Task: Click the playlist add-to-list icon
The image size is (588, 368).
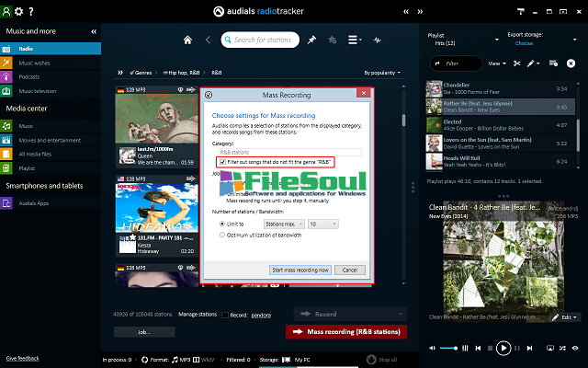Action: click(x=553, y=63)
